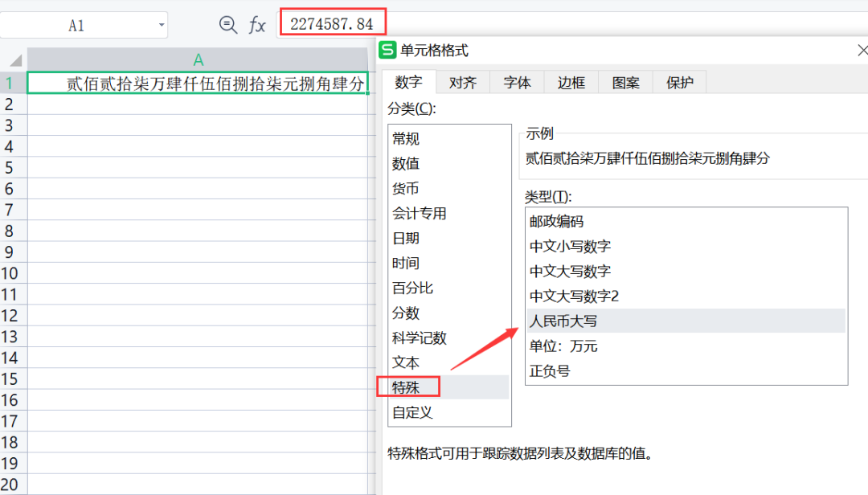868x495 pixels.
Task: Click cell A1 containing the RMB uppercase text
Action: pos(198,83)
